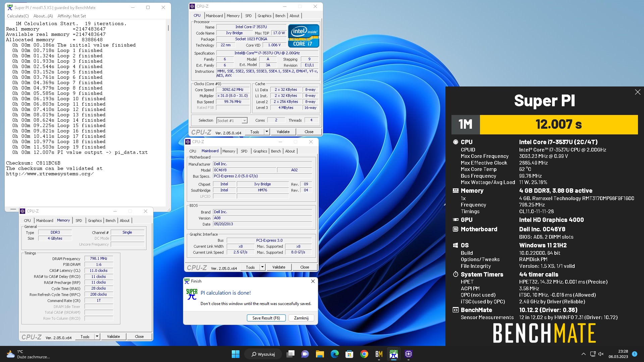Open the About...(A) menu in Super PI

[x=43, y=16]
